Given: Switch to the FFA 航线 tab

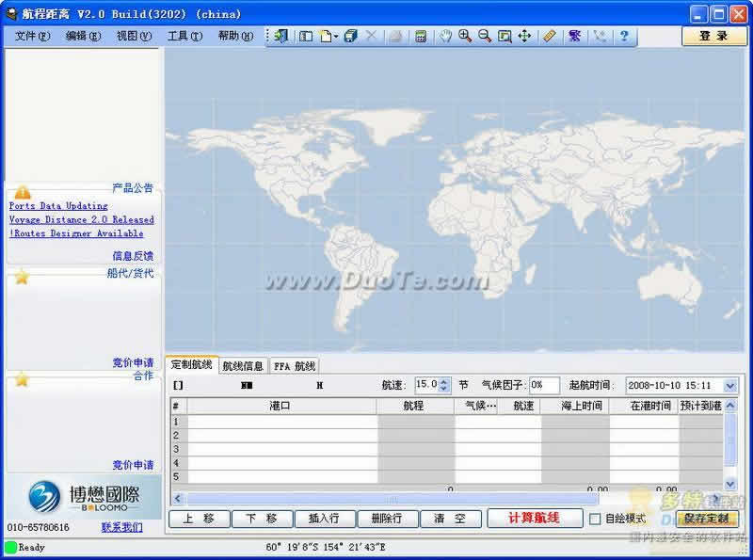Looking at the screenshot, I should (x=295, y=366).
